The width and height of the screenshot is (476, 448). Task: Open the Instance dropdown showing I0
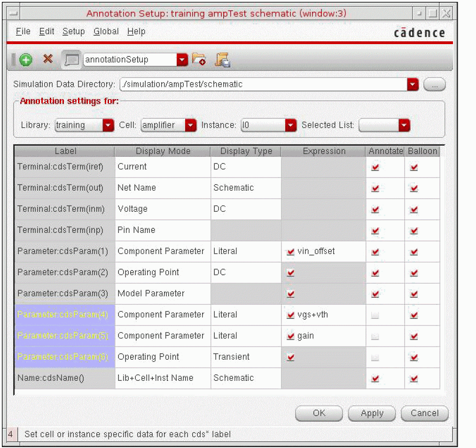[x=290, y=125]
